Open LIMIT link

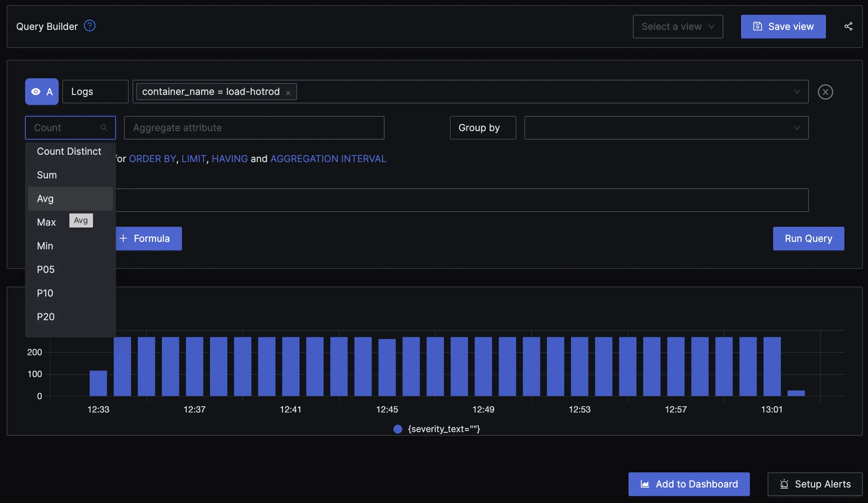tap(194, 159)
